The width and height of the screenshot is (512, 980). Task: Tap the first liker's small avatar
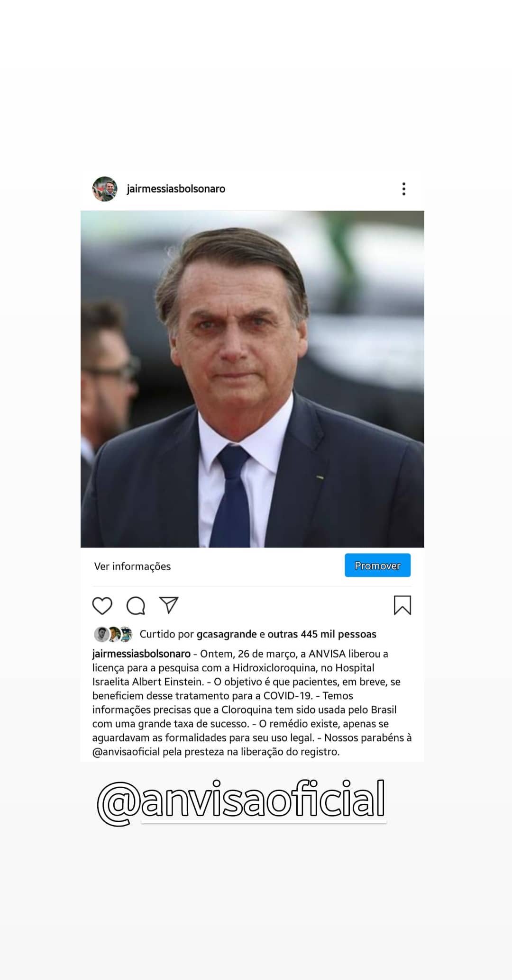click(101, 634)
